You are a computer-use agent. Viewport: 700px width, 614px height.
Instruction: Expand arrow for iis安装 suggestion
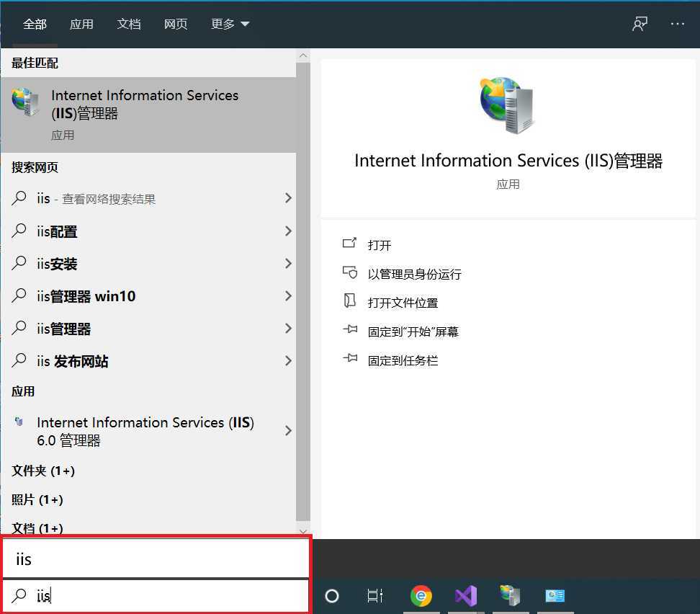[x=288, y=264]
